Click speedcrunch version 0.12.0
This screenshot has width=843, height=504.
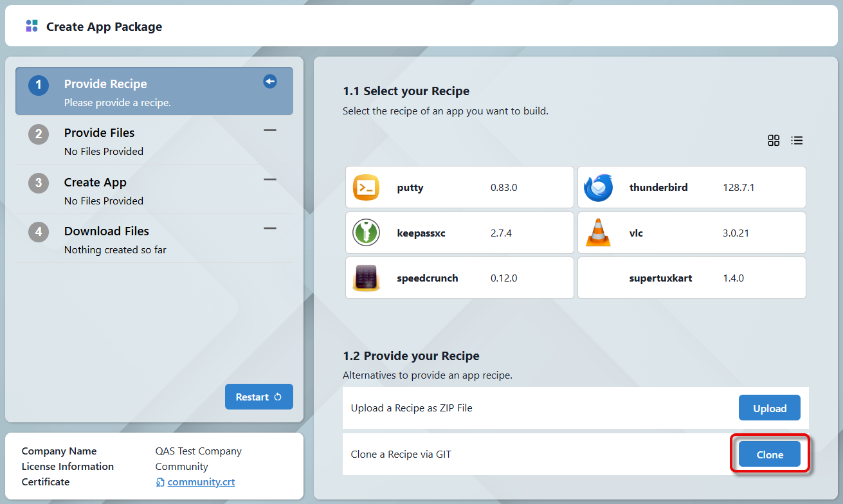click(503, 278)
